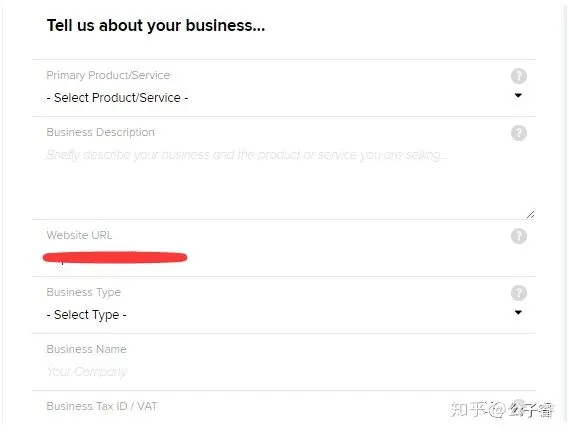The height and width of the screenshot is (434, 569).
Task: Open the Select Type dropdown
Action: point(284,314)
